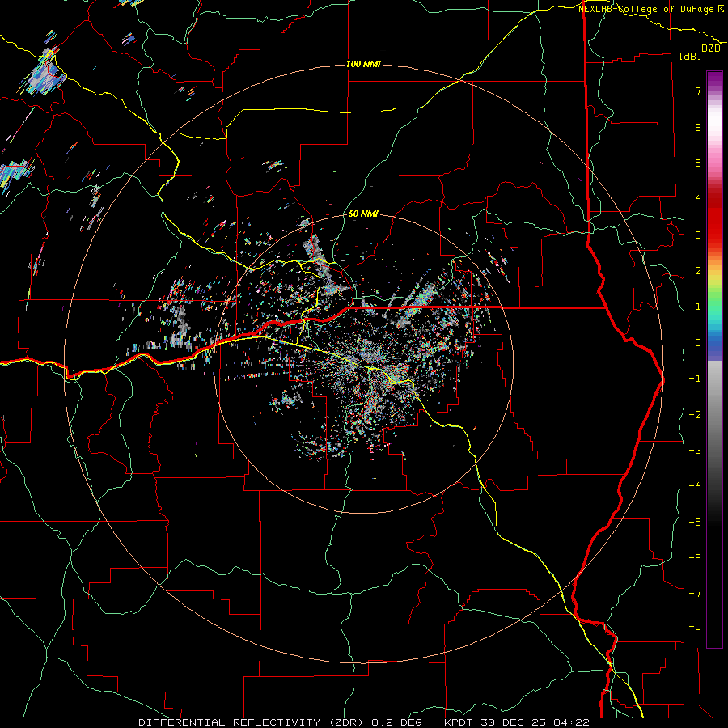Click the 100 NMI range ring label
This screenshot has height=728, width=728.
click(x=363, y=64)
